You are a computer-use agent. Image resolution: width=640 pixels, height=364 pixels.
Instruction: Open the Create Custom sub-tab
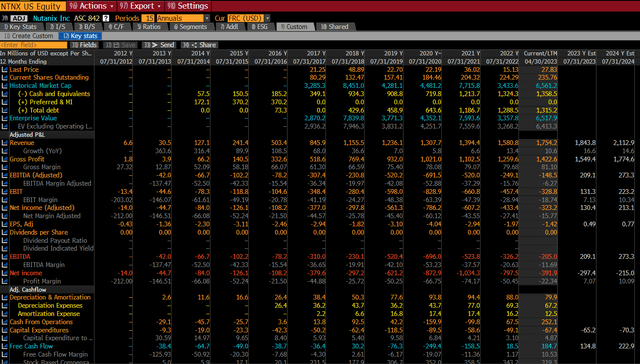29,36
